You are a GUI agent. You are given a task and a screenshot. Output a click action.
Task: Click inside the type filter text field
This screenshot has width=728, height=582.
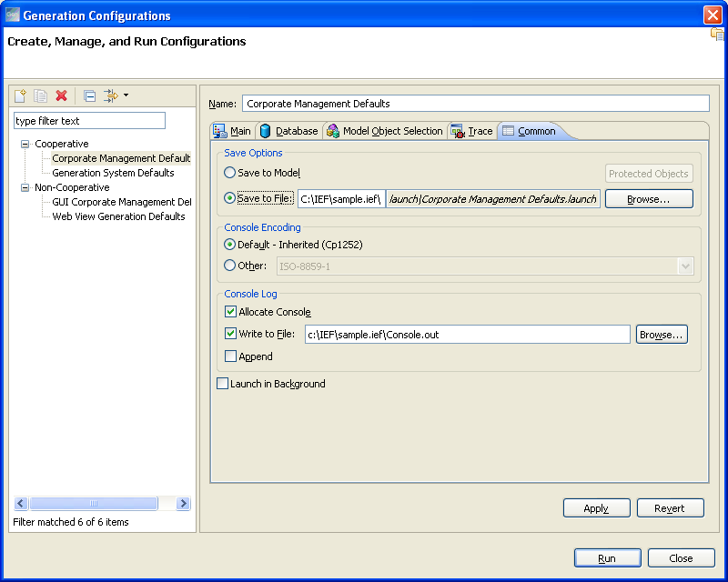(x=88, y=120)
